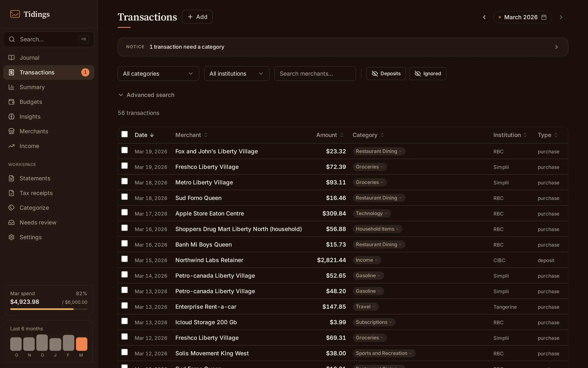The image size is (588, 368).
Task: Open the Solis Movement King West transaction
Action: [212, 353]
